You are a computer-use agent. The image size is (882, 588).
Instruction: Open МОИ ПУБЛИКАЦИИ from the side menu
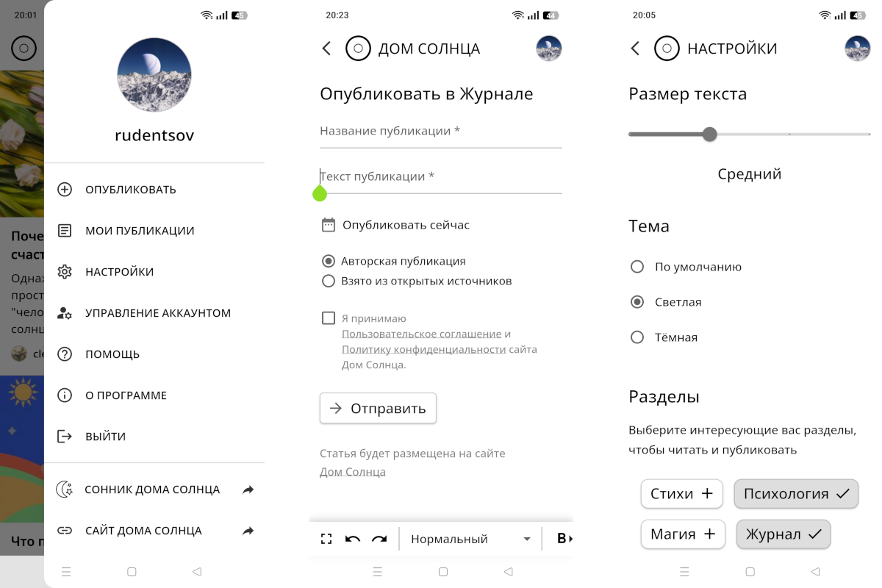(x=140, y=231)
